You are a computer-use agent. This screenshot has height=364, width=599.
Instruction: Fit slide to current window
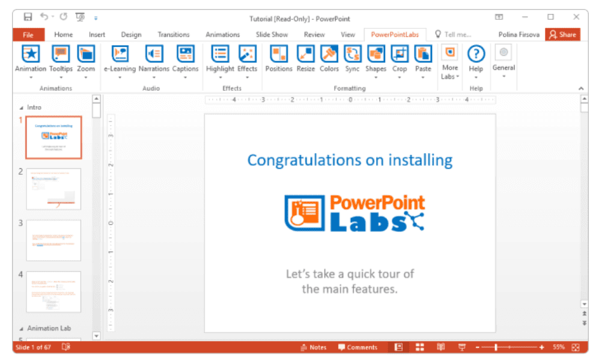tap(576, 347)
